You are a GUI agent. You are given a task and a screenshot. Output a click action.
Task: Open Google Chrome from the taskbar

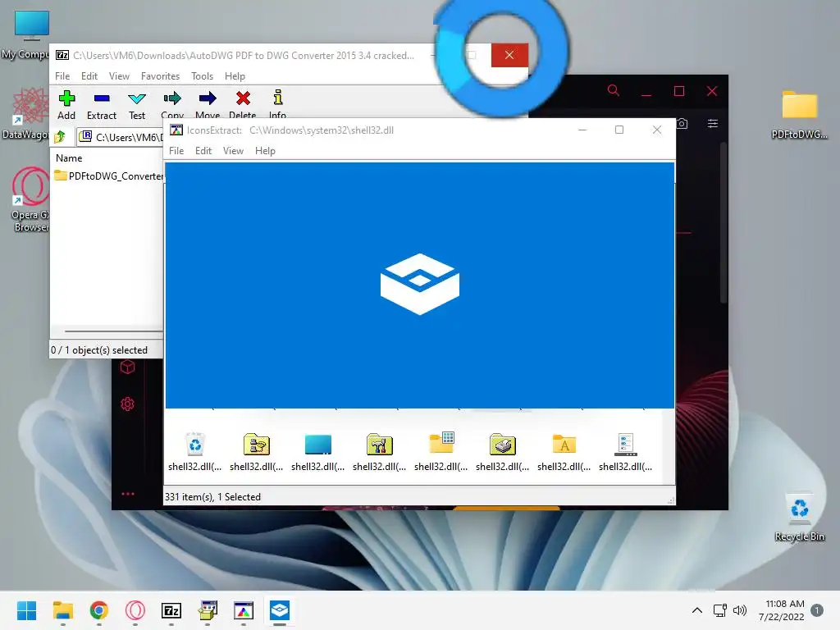(99, 610)
